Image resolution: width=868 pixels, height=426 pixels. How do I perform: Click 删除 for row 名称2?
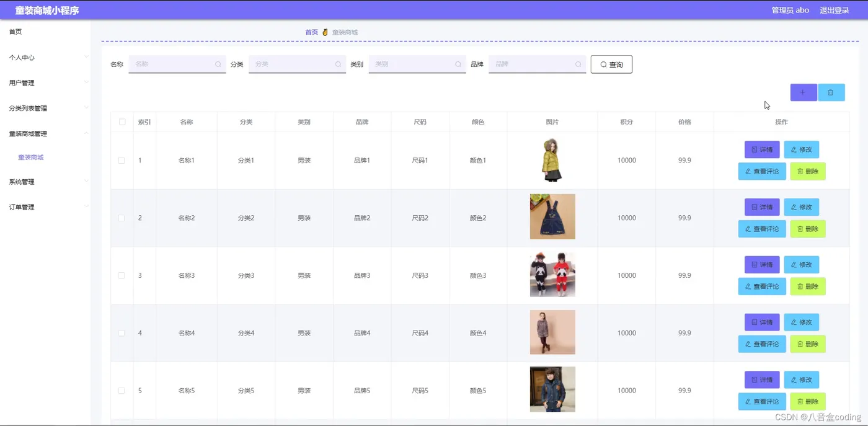pos(808,229)
